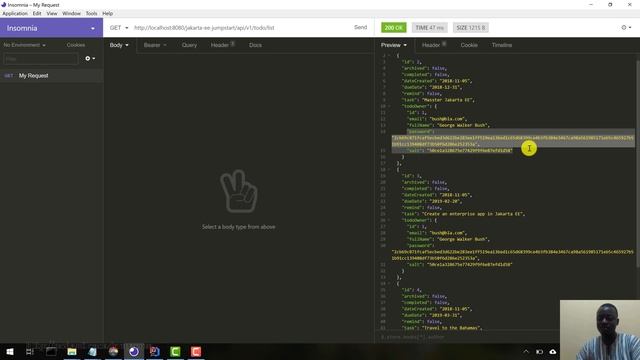Viewport: 640px width, 360px height.
Task: Switch to the Timeline tab
Action: (502, 45)
